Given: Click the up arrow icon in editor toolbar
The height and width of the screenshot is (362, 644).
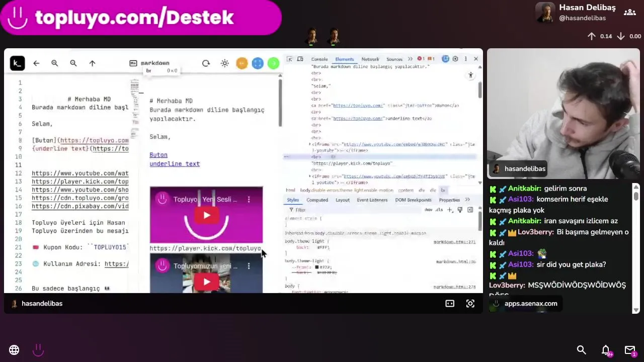Looking at the screenshot, I should [x=92, y=63].
